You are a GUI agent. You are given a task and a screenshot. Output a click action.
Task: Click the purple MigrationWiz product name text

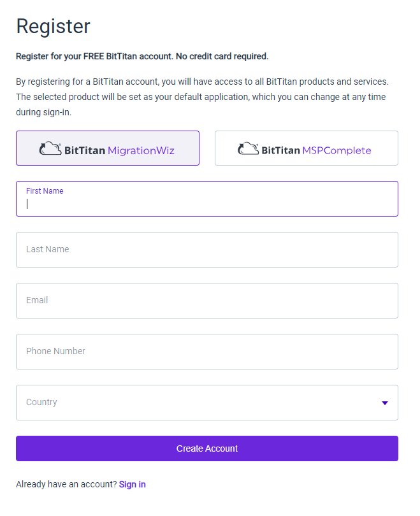(141, 151)
